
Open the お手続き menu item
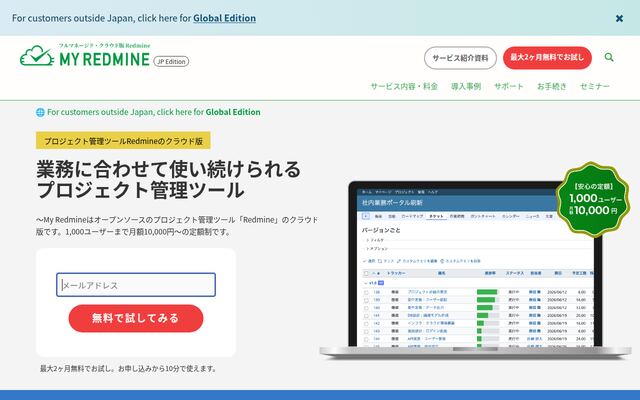[551, 86]
